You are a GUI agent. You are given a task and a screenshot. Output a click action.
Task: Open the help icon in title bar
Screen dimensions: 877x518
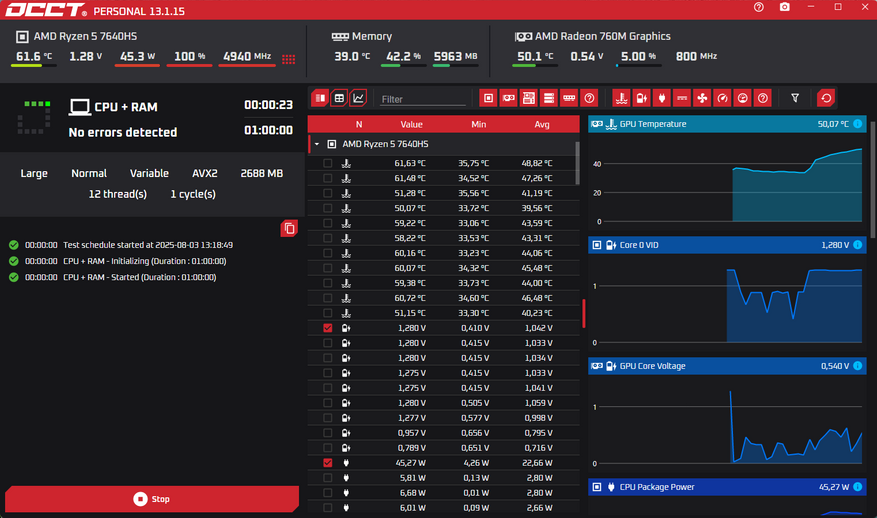point(758,7)
